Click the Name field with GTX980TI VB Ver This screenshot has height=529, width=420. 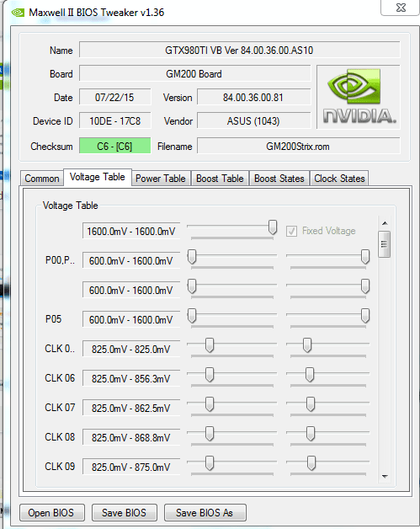pos(239,51)
